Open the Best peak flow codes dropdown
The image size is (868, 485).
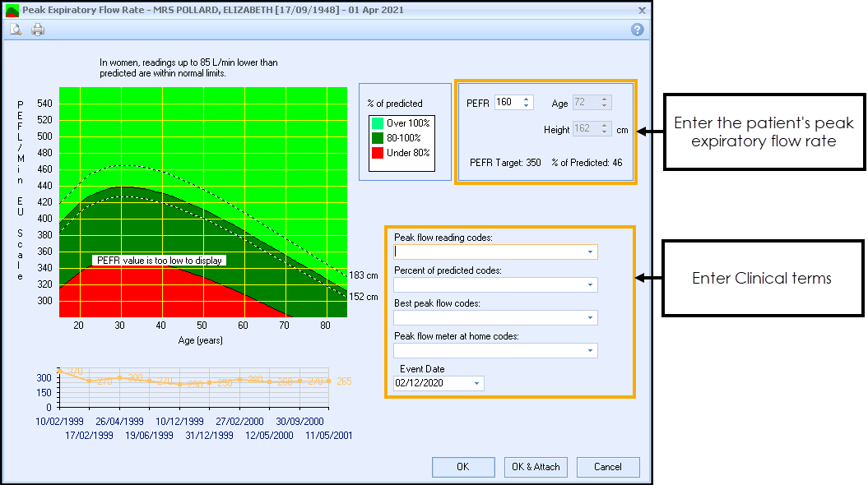[591, 317]
